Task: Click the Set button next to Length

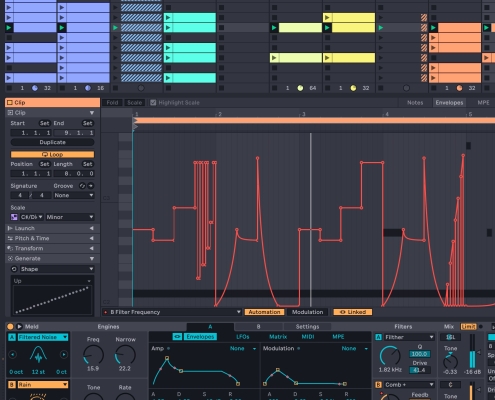Action: pos(87,164)
